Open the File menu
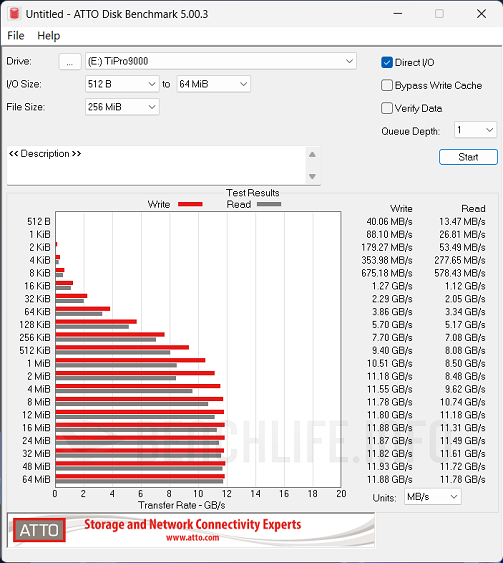Image resolution: width=503 pixels, height=563 pixels. click(x=16, y=36)
